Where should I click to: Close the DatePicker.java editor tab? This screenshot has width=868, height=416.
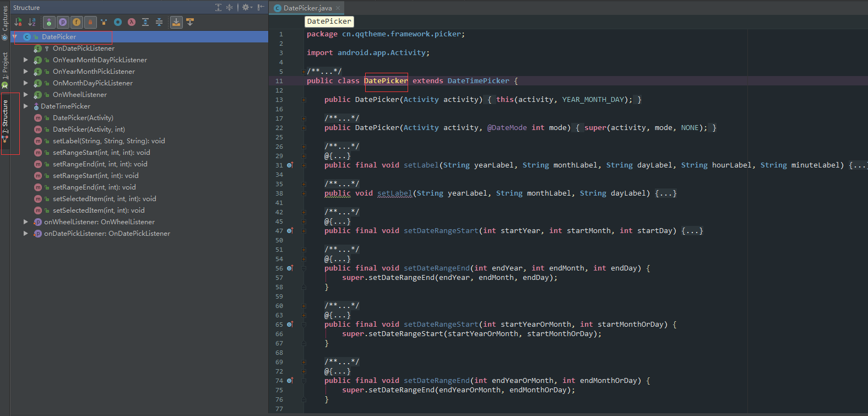(x=338, y=8)
